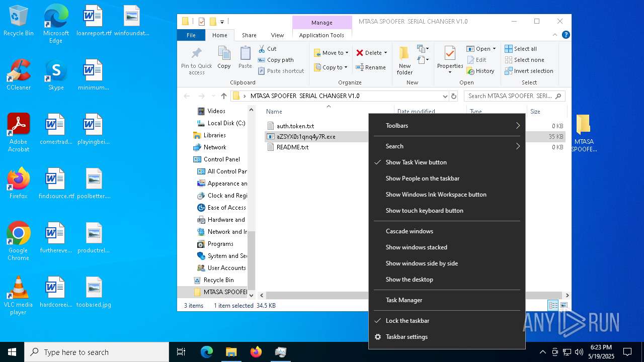This screenshot has height=362, width=644.
Task: Open Application Tools tab
Action: 321,35
